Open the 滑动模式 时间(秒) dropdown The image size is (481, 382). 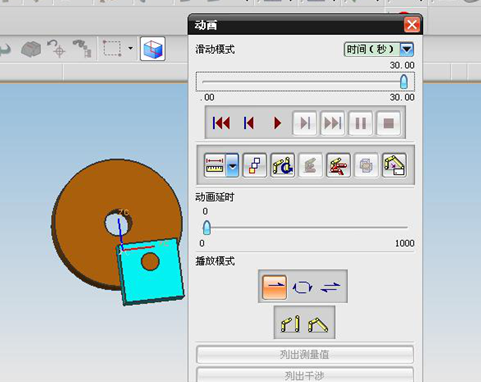click(407, 49)
